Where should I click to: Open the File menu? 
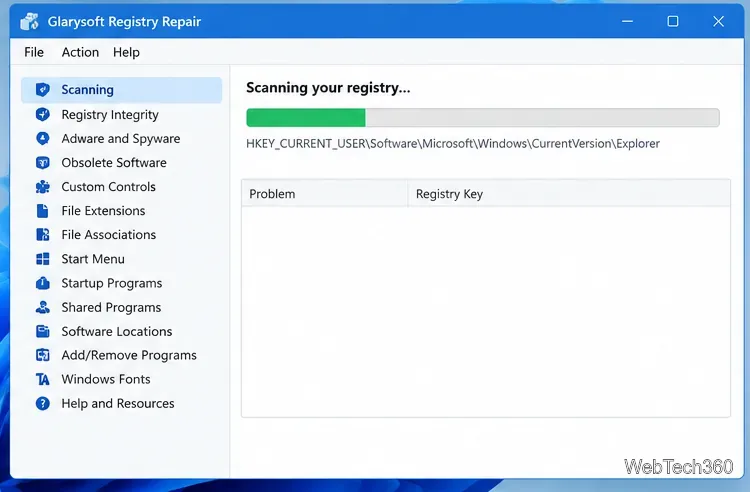(x=34, y=52)
